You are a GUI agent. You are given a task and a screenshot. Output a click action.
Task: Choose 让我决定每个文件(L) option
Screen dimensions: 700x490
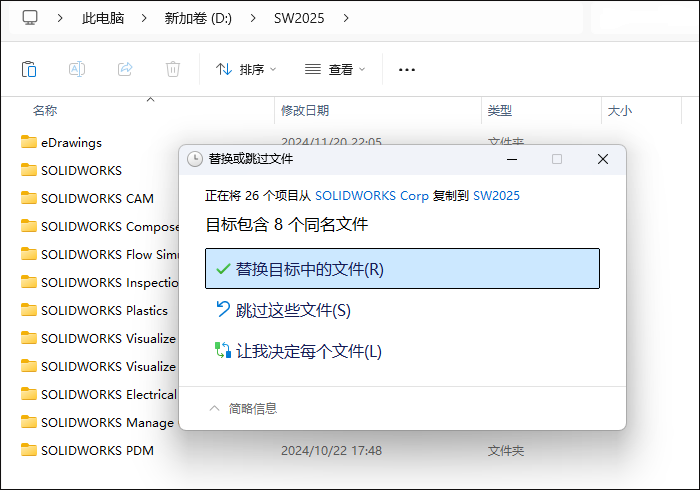tap(402, 351)
